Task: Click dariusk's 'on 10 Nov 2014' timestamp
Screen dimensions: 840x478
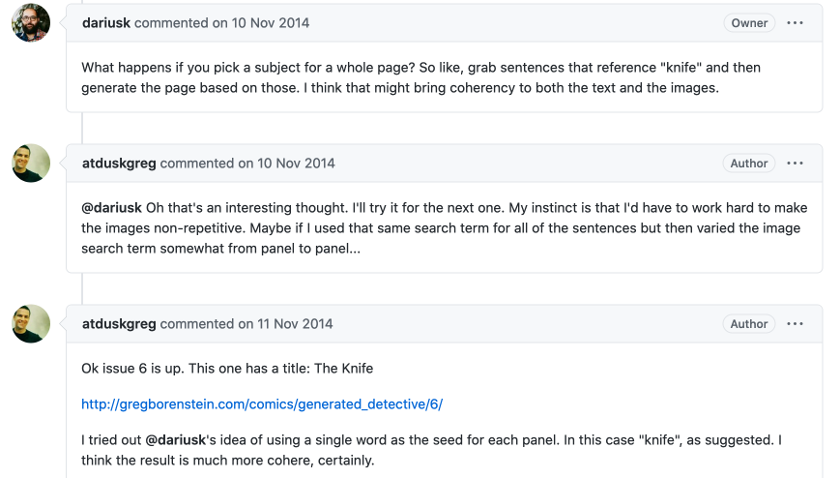Action: 273,23
